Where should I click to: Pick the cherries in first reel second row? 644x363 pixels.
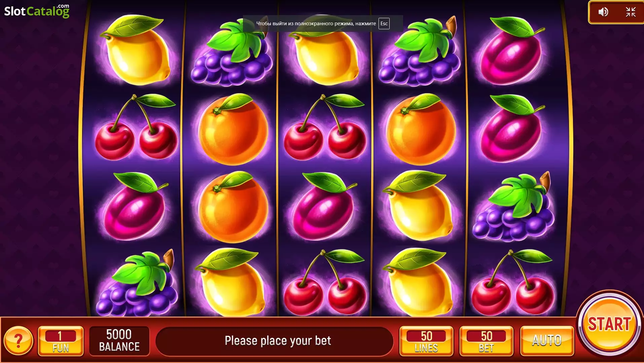point(136,127)
